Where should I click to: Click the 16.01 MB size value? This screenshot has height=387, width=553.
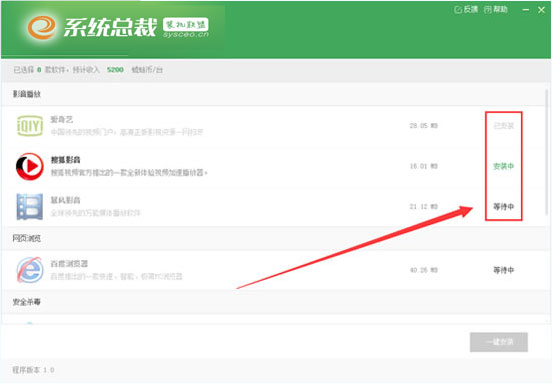click(x=424, y=166)
